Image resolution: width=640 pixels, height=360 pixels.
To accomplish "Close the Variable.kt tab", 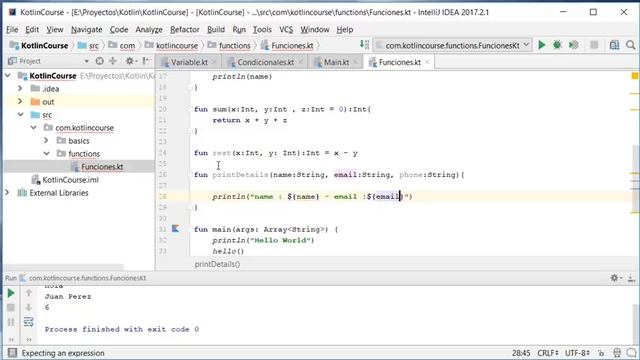I will [x=214, y=62].
